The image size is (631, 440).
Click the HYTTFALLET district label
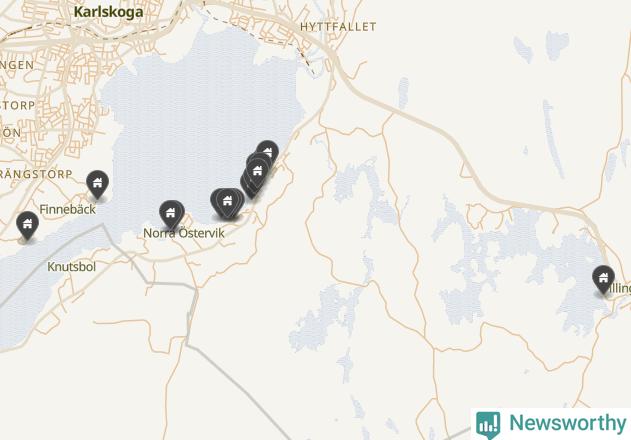pos(338,27)
